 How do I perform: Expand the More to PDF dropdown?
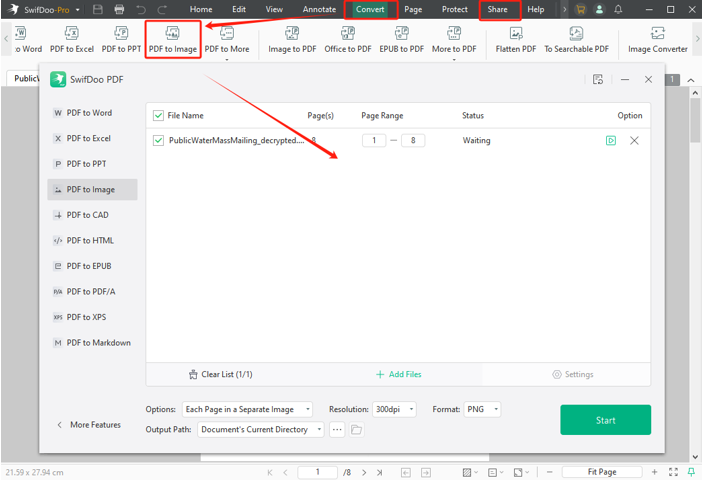click(x=454, y=59)
